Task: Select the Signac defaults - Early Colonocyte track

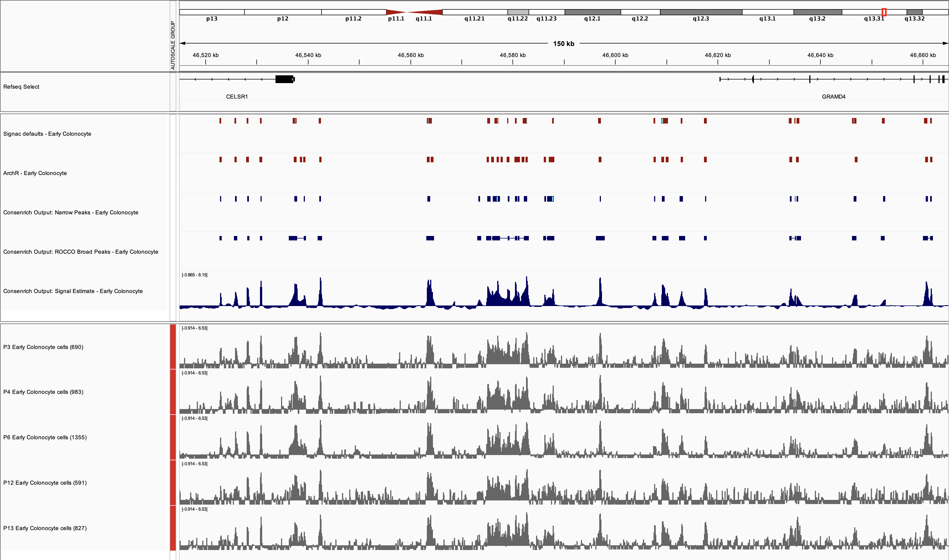Action: (x=47, y=134)
